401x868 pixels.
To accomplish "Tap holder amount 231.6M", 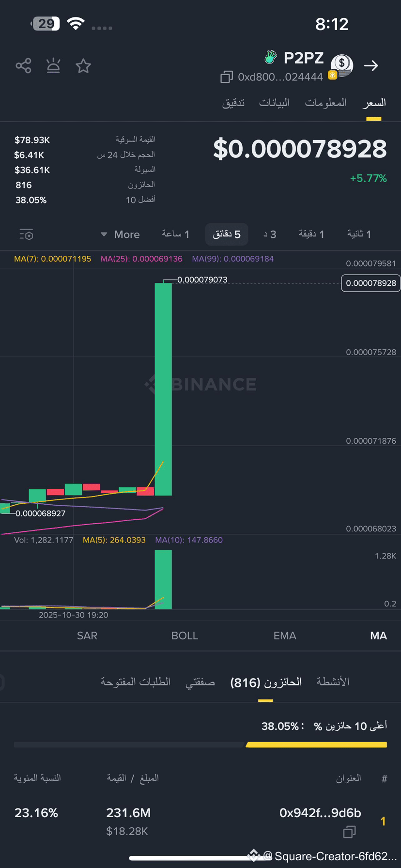I will (x=128, y=813).
